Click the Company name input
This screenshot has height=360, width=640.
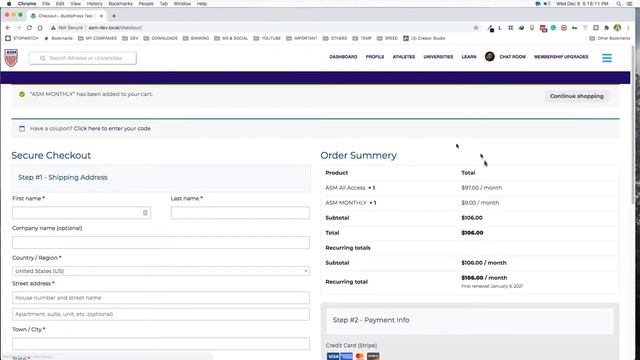pyautogui.click(x=161, y=242)
